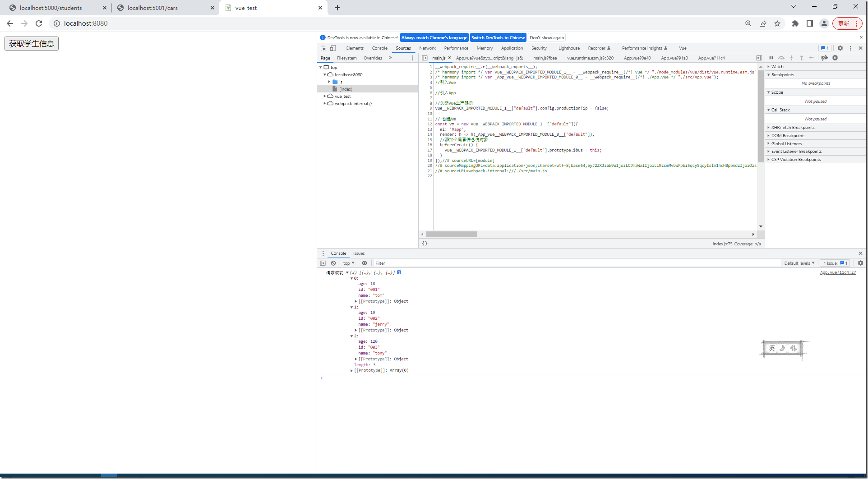Toggle live expression eye icon
The width and height of the screenshot is (868, 479).
365,263
